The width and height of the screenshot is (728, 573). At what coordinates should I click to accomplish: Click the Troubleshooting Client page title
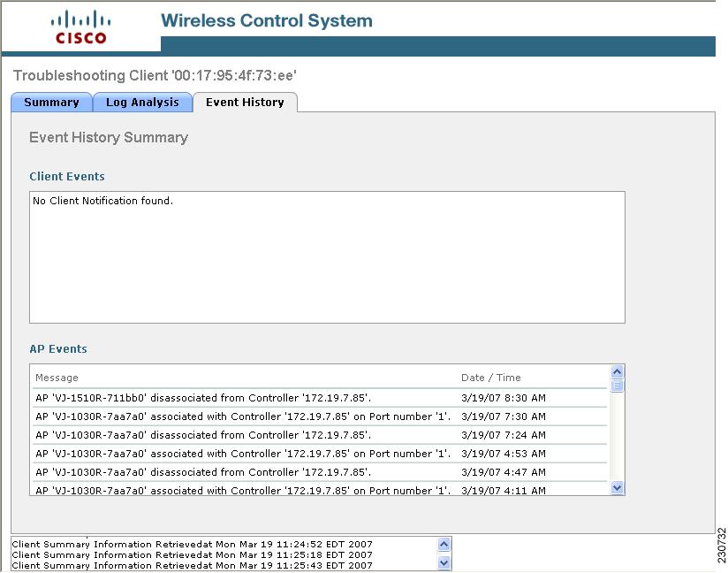[x=155, y=75]
